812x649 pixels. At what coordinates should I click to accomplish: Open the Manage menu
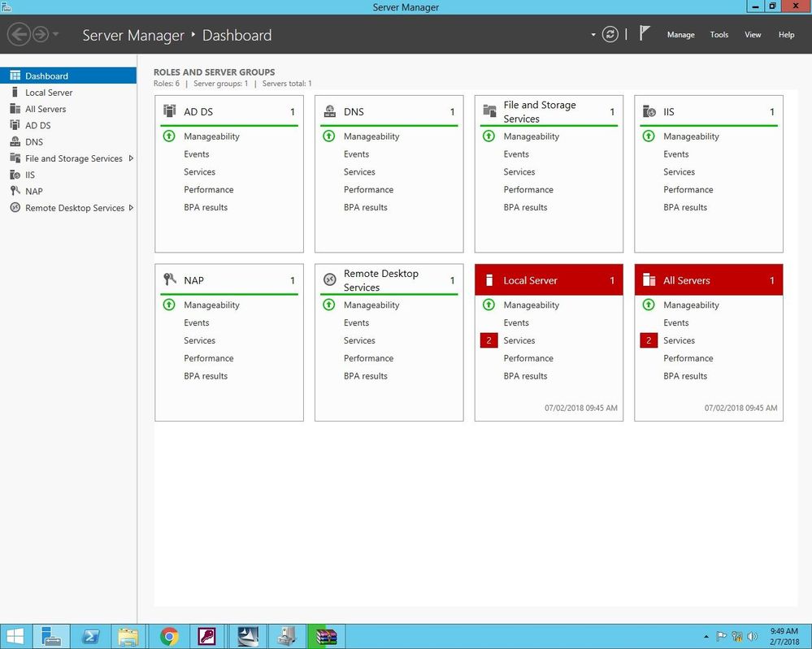680,35
